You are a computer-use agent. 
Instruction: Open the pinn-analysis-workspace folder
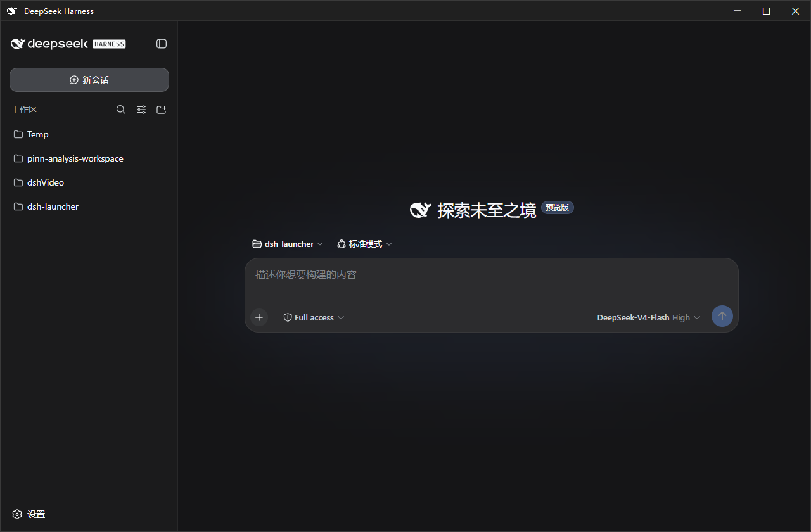[x=89, y=158]
